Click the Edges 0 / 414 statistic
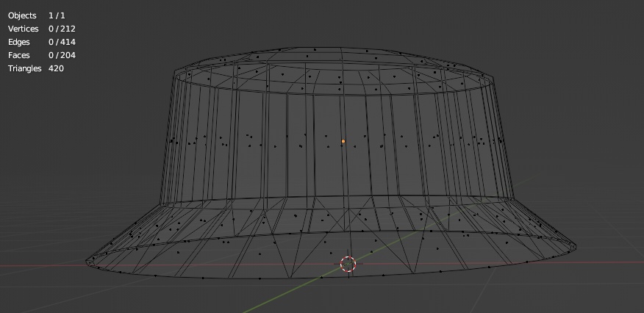This screenshot has width=644, height=313. click(41, 42)
